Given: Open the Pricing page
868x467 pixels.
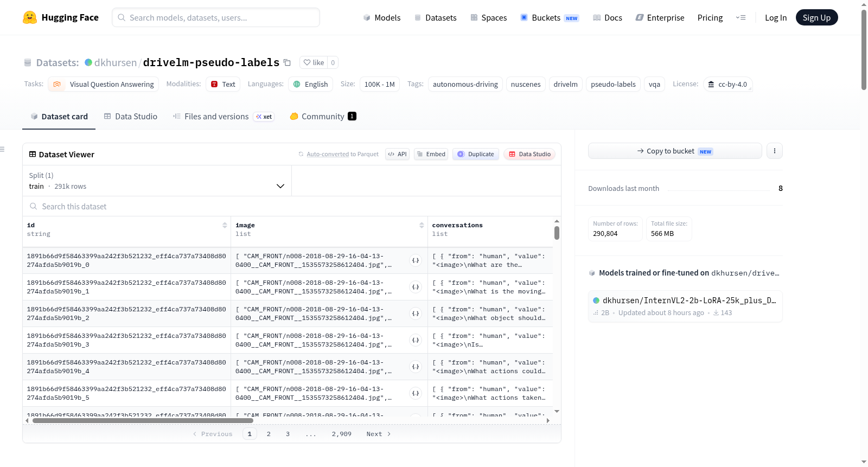Looking at the screenshot, I should (710, 17).
